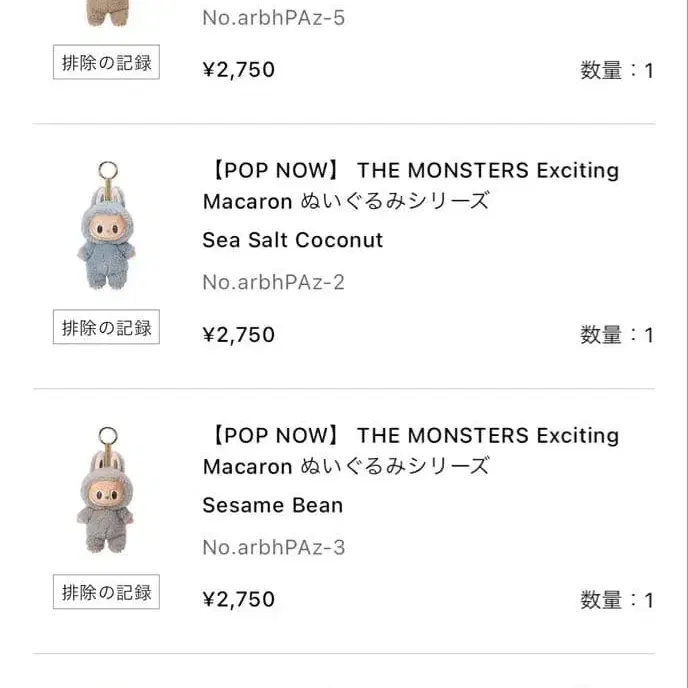Click item number No.arbhPAz-2
The height and width of the screenshot is (688, 688).
pyautogui.click(x=273, y=282)
